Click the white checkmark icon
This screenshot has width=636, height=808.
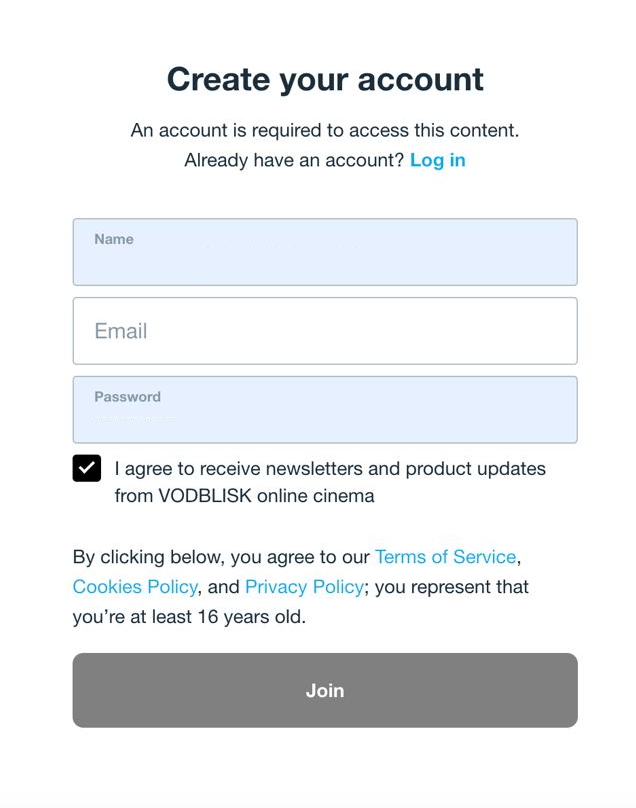(87, 468)
